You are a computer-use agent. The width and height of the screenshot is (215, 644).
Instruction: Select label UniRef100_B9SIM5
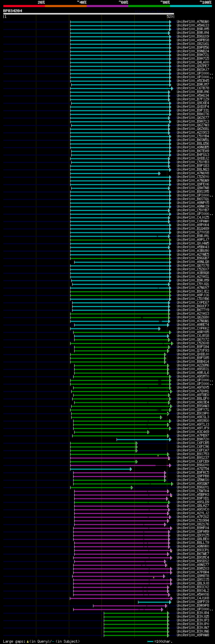(193, 192)
